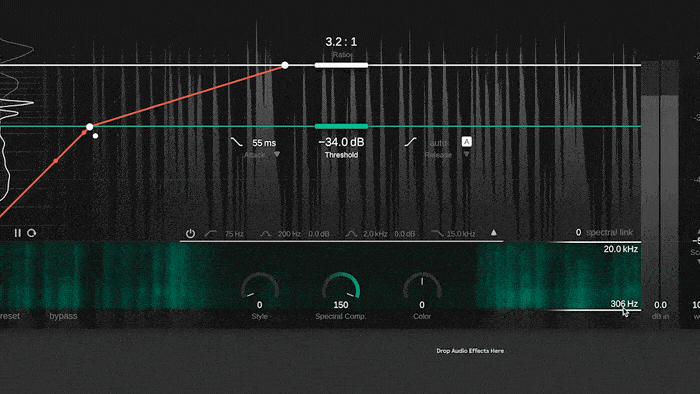The height and width of the screenshot is (394, 700).
Task: Click the circular reset history icon
Action: [31, 233]
